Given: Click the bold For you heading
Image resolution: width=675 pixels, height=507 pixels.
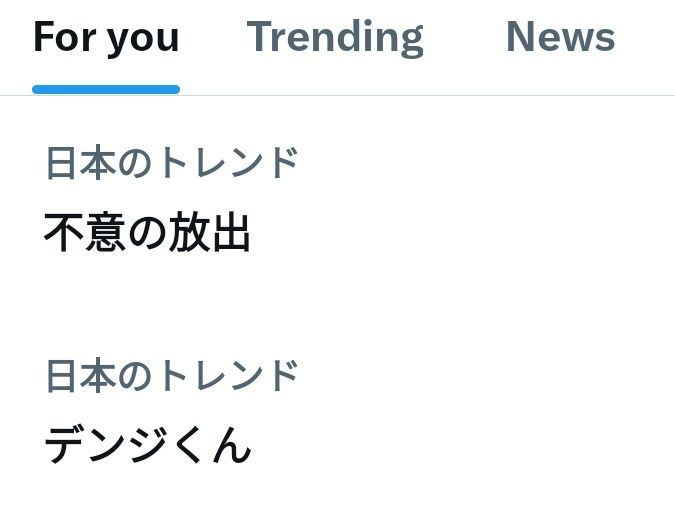Looking at the screenshot, I should click(x=106, y=39).
